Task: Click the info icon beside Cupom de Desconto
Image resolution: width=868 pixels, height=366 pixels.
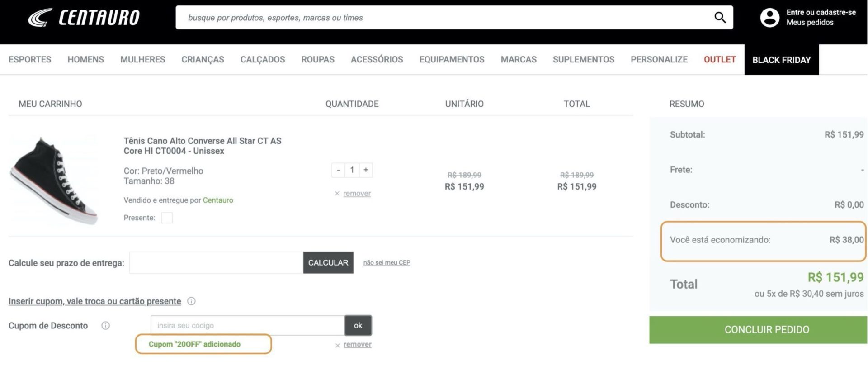Action: click(x=105, y=326)
